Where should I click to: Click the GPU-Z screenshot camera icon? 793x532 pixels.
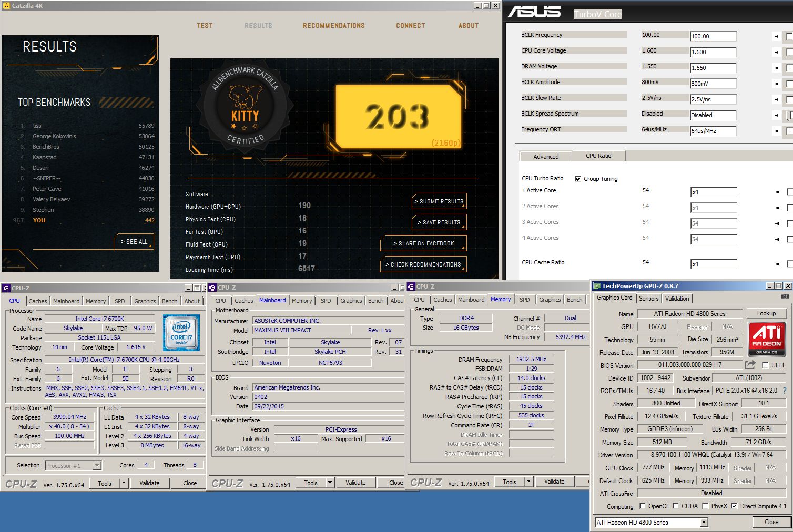[x=785, y=296]
